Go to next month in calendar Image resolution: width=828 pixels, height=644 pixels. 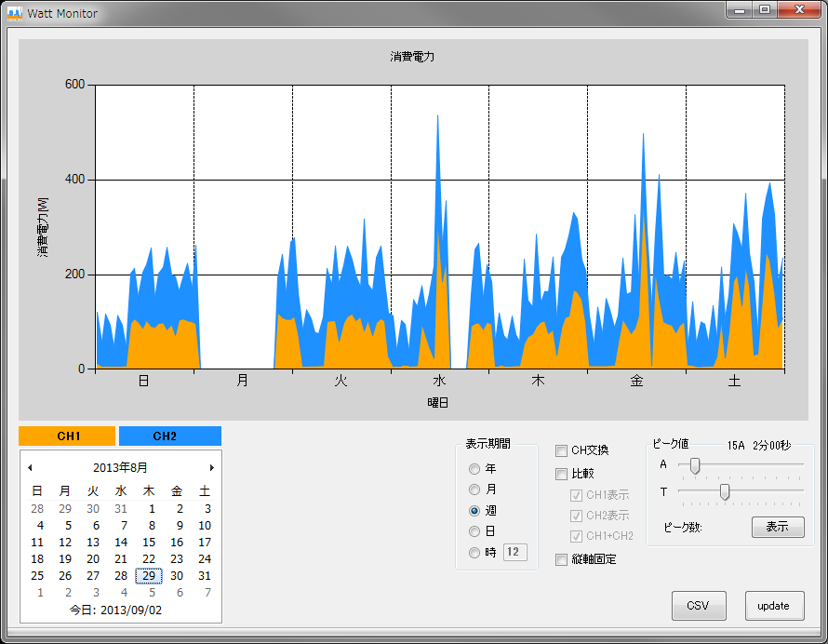point(212,467)
